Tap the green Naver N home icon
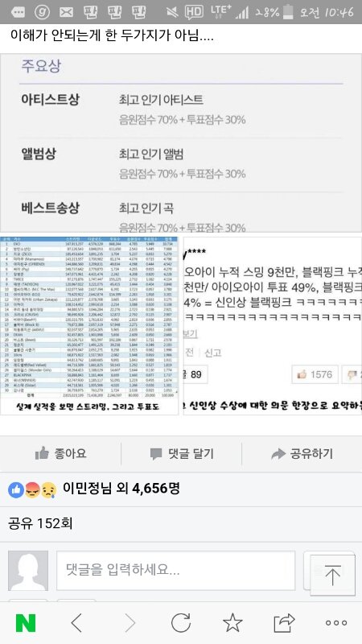 26,622
